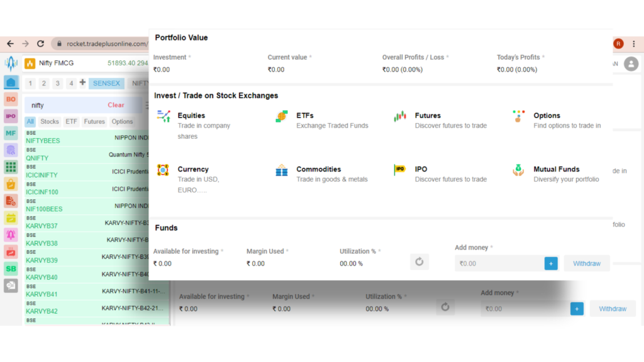Refresh the Utilization percentage
Screen dimensions: 644x362
(x=419, y=261)
